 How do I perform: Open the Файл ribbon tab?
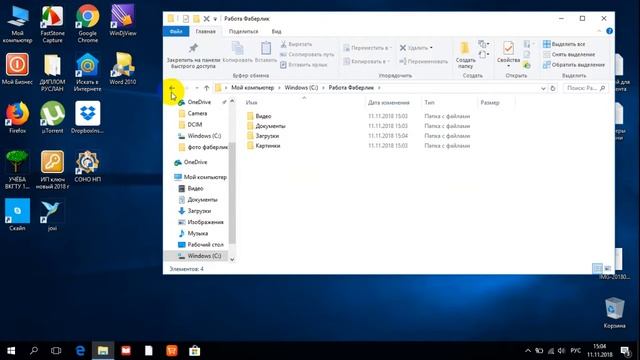click(x=176, y=31)
